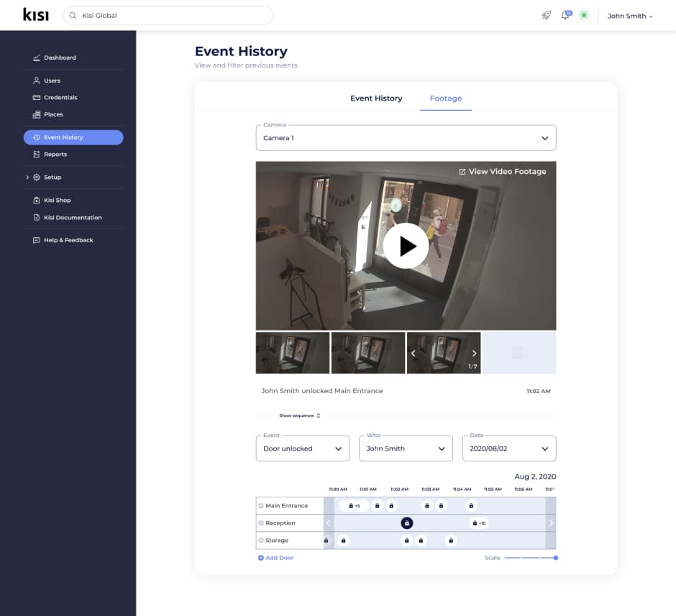This screenshot has width=676, height=616.
Task: Click the selected dark lock marker in Reception
Action: 406,523
